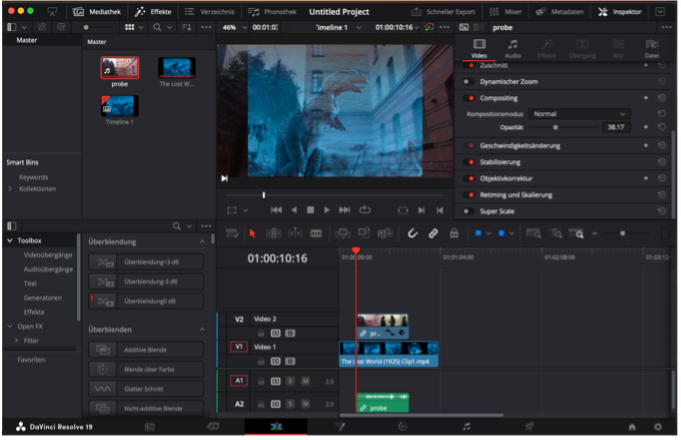This screenshot has width=681, height=440.
Task: Open the Mediathek panel
Action: pyautogui.click(x=97, y=12)
